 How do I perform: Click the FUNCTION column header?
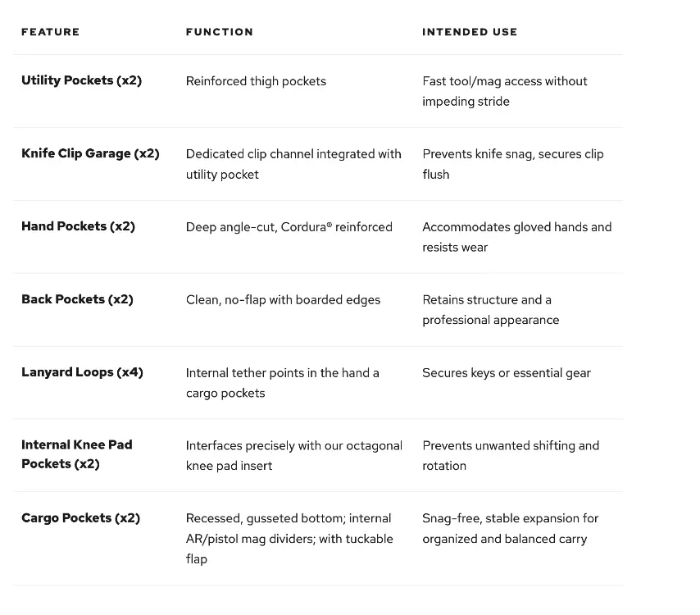click(x=219, y=32)
